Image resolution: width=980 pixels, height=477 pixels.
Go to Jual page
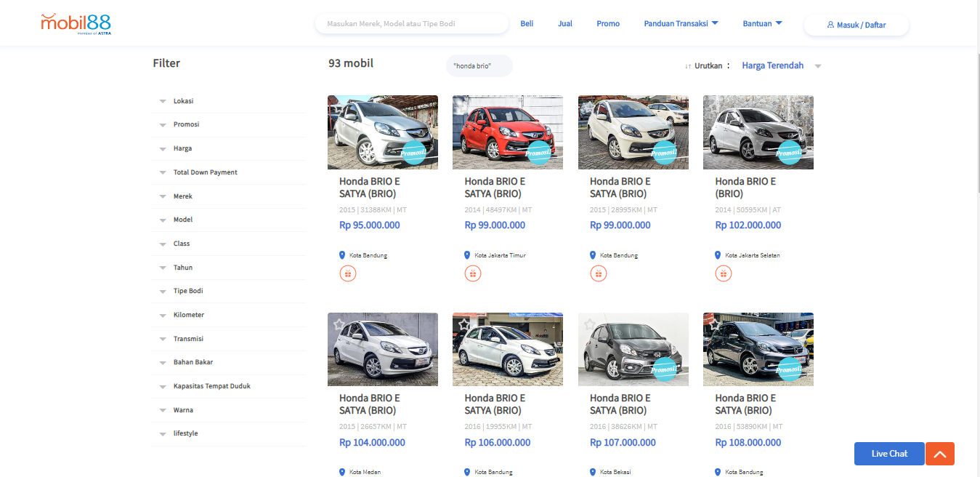coord(565,23)
